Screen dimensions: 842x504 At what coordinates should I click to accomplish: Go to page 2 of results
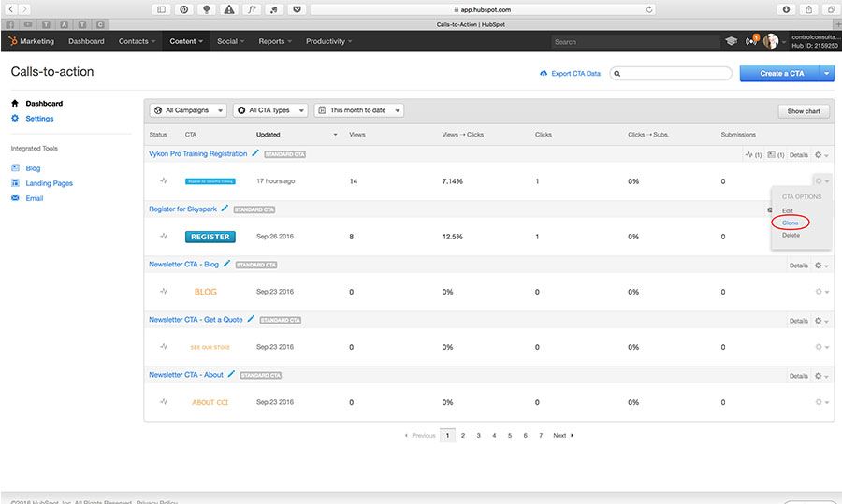(x=463, y=436)
